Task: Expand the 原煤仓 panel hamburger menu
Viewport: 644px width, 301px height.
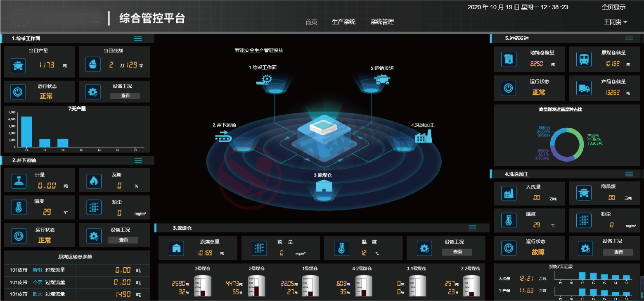Action: (x=472, y=228)
